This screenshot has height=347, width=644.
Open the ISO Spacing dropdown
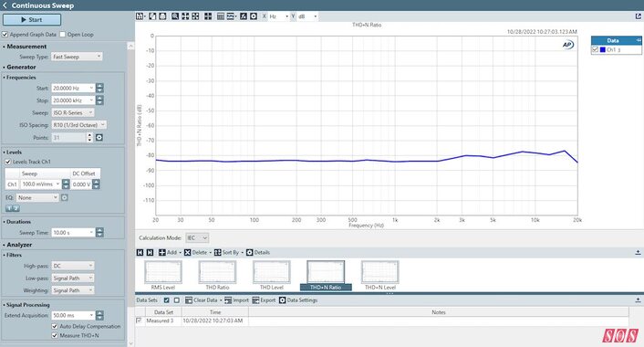78,124
